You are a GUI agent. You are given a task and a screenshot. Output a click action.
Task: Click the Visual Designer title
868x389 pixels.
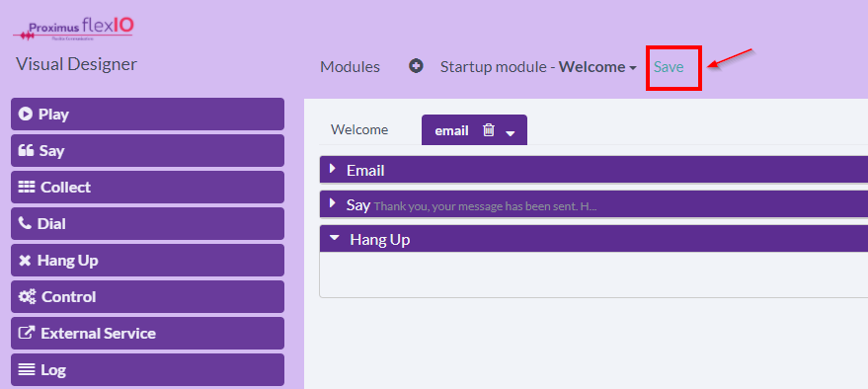(x=76, y=64)
